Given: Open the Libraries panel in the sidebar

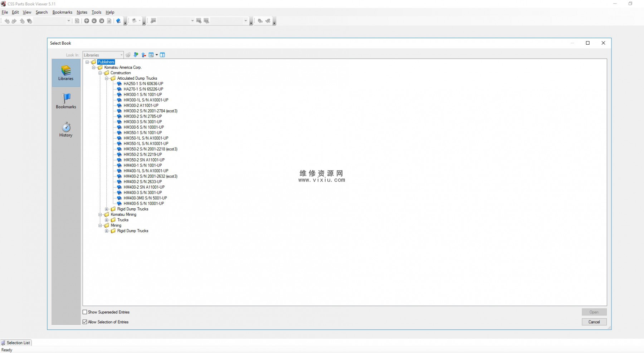Looking at the screenshot, I should click(x=66, y=73).
